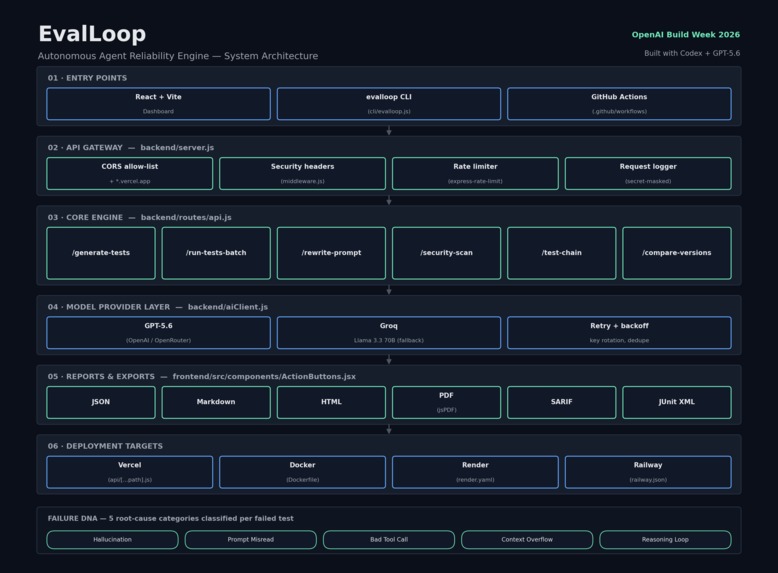Select the Render deployment box

coord(475,472)
